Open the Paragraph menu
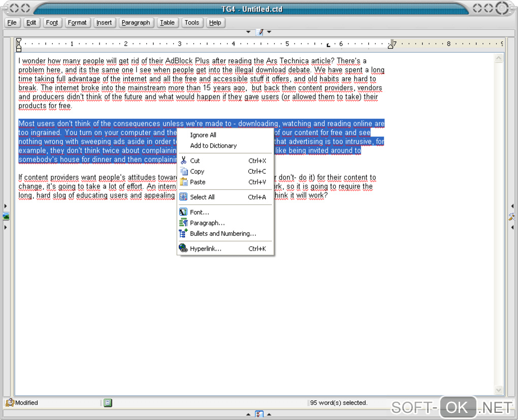The image size is (518, 420). (x=136, y=23)
